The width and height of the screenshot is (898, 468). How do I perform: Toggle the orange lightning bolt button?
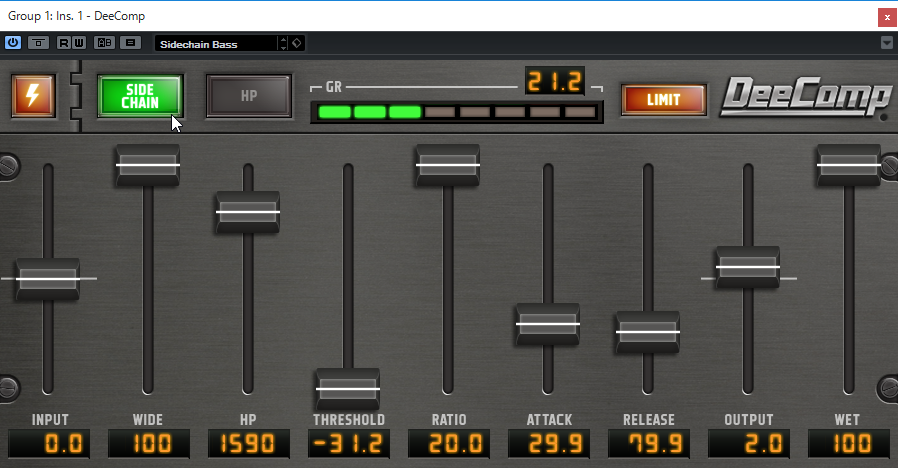(x=33, y=96)
